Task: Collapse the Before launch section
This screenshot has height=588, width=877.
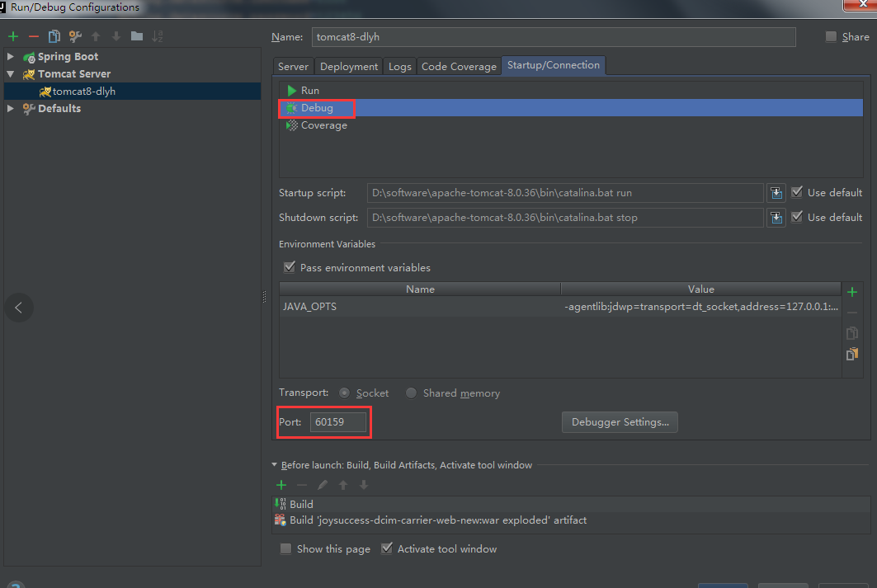Action: pyautogui.click(x=275, y=465)
